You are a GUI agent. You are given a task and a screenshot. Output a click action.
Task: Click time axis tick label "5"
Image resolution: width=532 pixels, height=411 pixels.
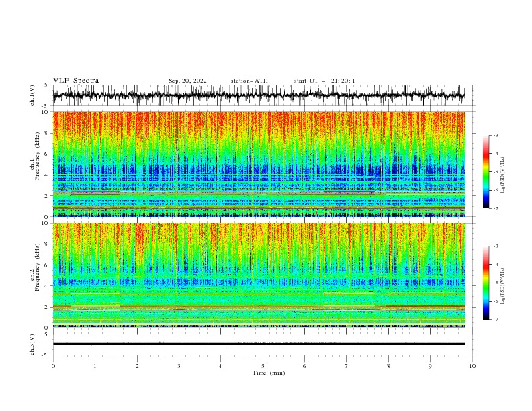263,366
